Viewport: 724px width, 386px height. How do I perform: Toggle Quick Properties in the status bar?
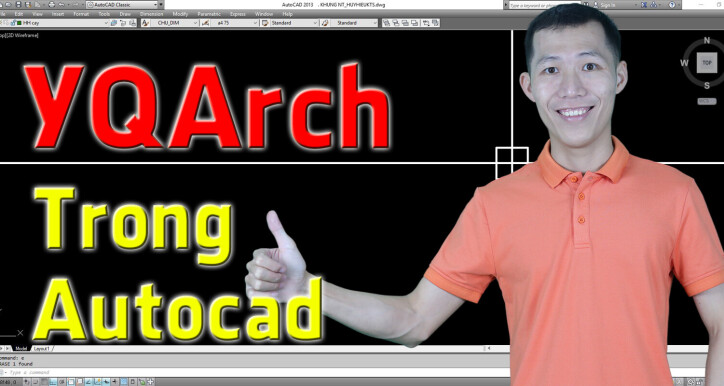point(133,382)
